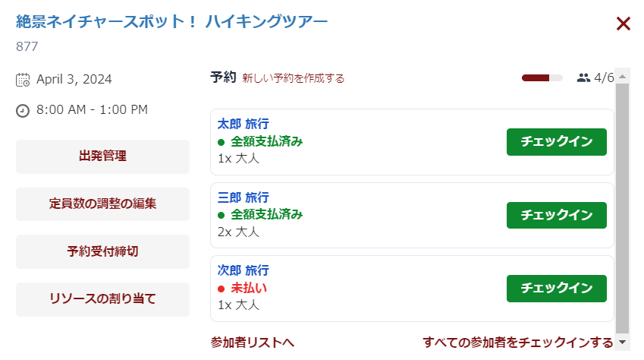Click the participants icon next to 4/6
The height and width of the screenshot is (360, 644).
coord(583,77)
